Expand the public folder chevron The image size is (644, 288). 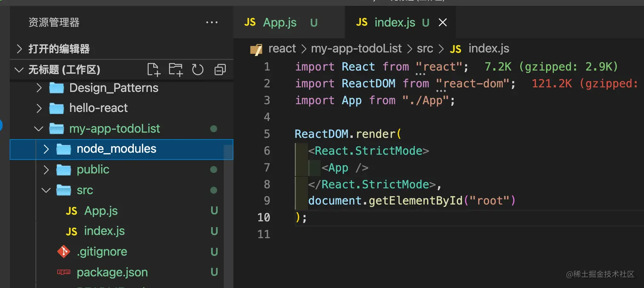click(x=46, y=170)
